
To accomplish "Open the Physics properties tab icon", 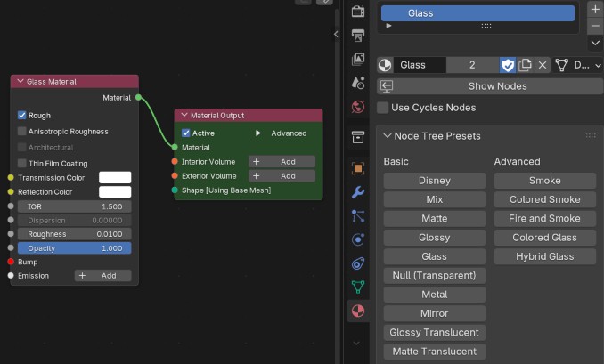I will [358, 239].
